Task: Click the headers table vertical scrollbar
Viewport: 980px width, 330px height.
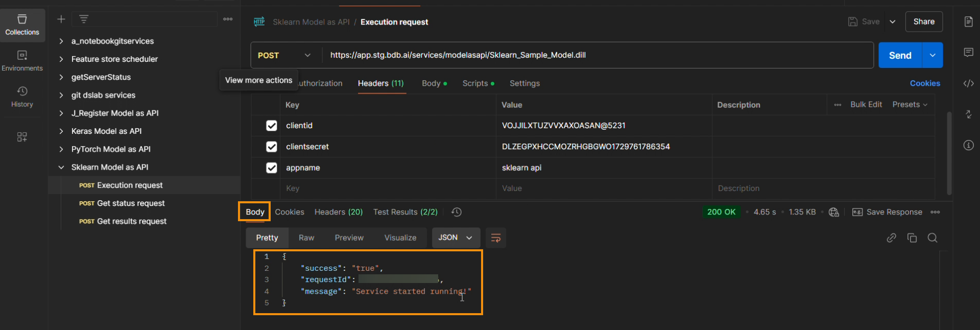Action: 949,153
